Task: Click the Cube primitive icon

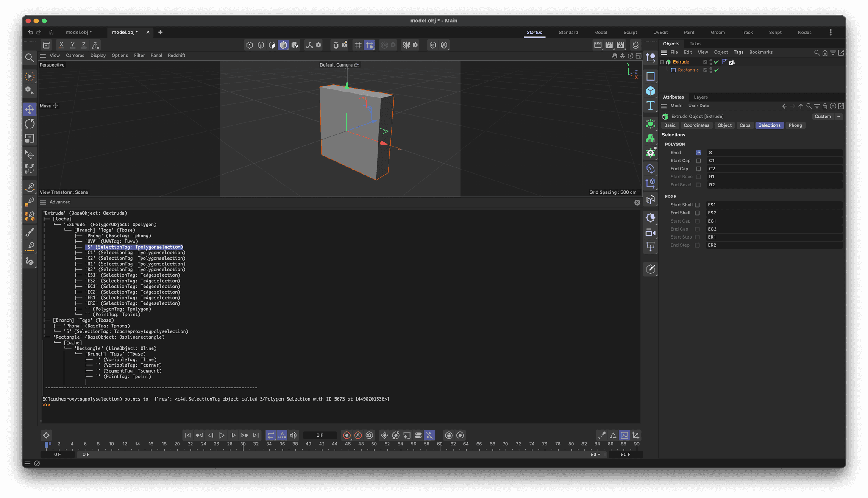Action: pyautogui.click(x=651, y=91)
